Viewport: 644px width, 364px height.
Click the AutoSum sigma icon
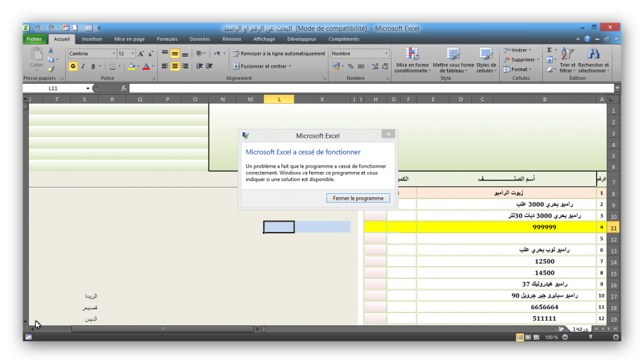coord(549,50)
